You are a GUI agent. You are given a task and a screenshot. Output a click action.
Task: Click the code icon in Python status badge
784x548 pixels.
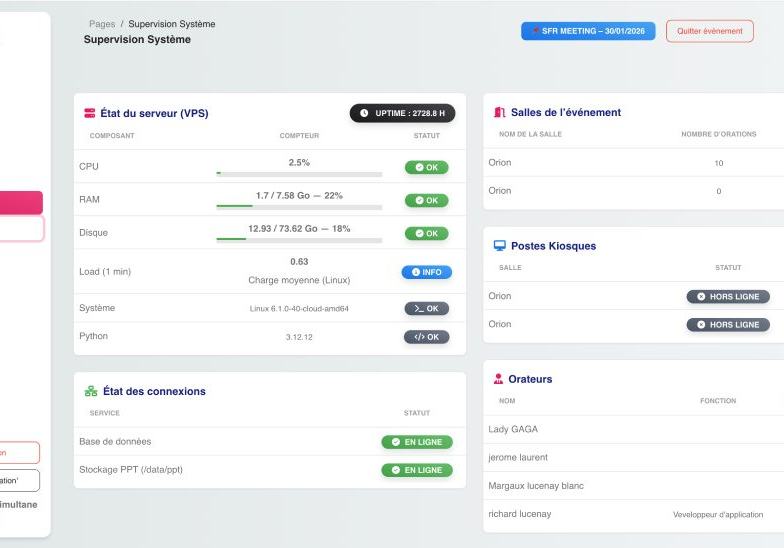coord(418,337)
